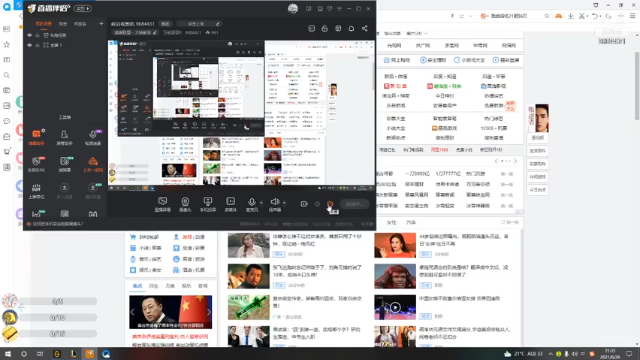The width and height of the screenshot is (640, 360).
Task: Toggle the lock of the second source row
Action: (x=37, y=45)
